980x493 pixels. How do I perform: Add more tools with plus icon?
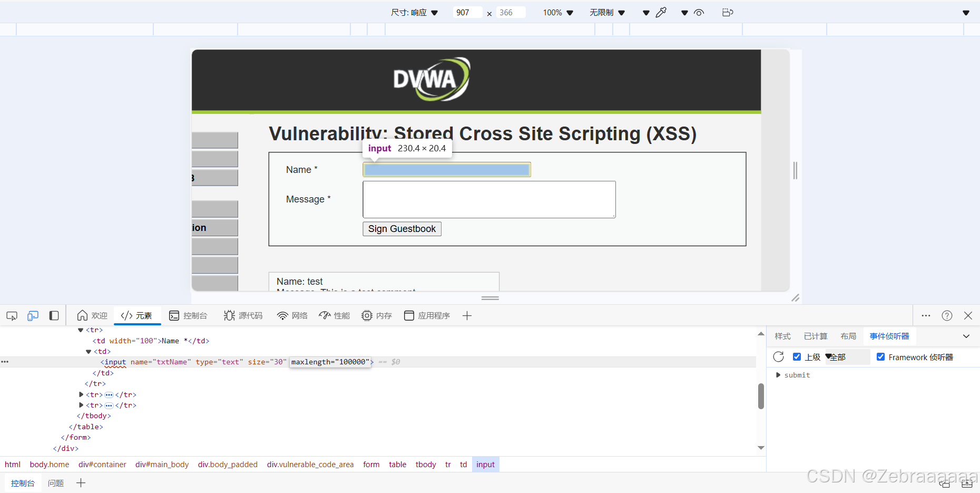(467, 315)
